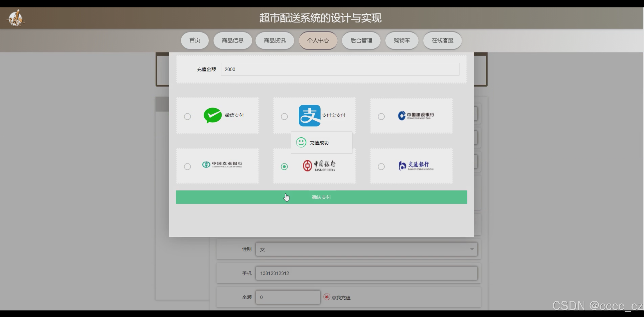
Task: Click the 充值金额 amount input field
Action: click(340, 69)
